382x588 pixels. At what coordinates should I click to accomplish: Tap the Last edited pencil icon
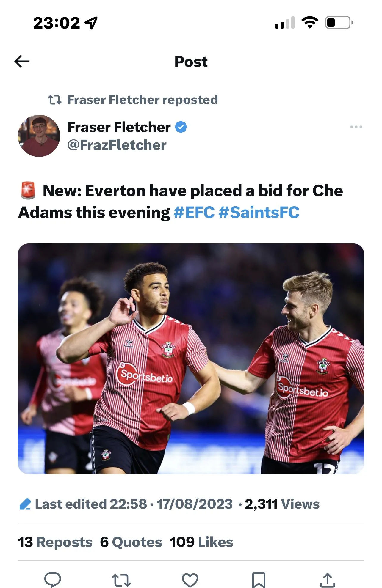point(25,504)
